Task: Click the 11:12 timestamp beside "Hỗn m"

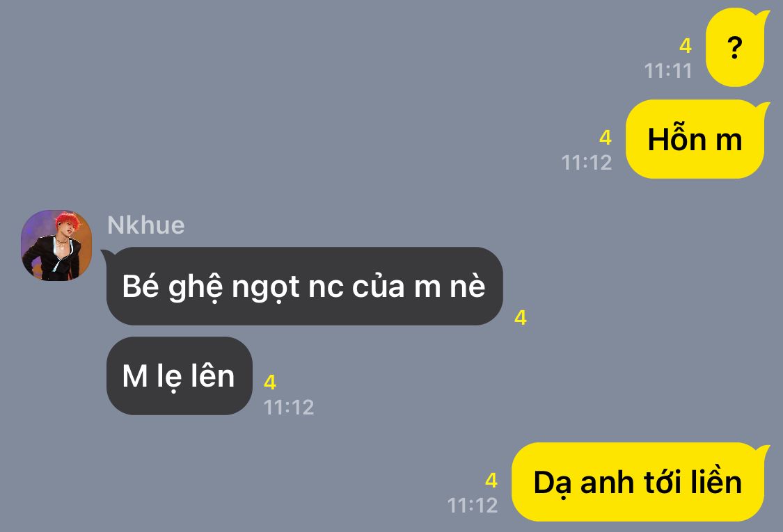Action: point(587,163)
